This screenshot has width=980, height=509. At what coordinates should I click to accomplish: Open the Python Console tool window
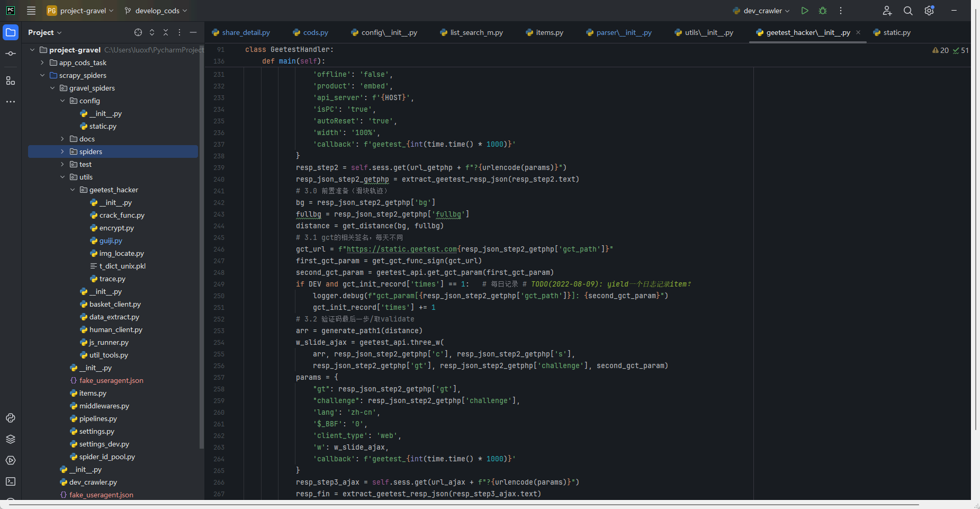11,418
